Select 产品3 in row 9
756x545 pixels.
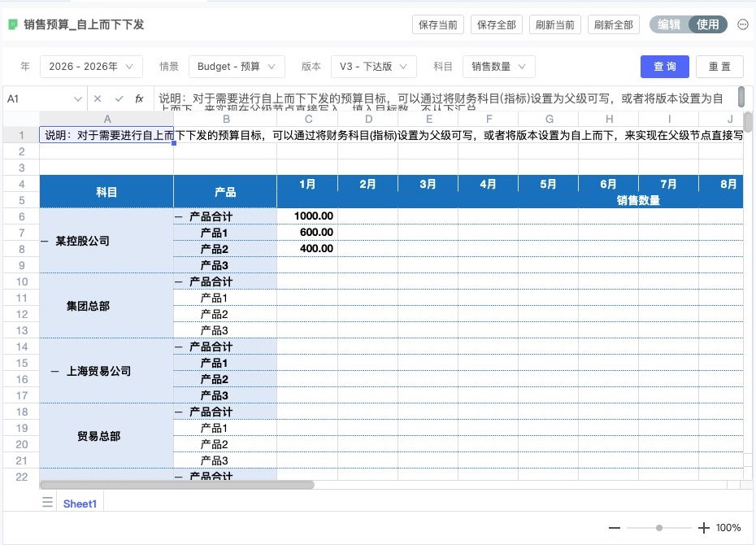(225, 265)
